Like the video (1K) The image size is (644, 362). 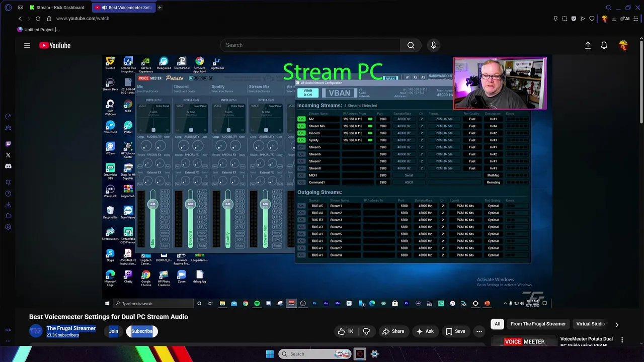coord(346,331)
